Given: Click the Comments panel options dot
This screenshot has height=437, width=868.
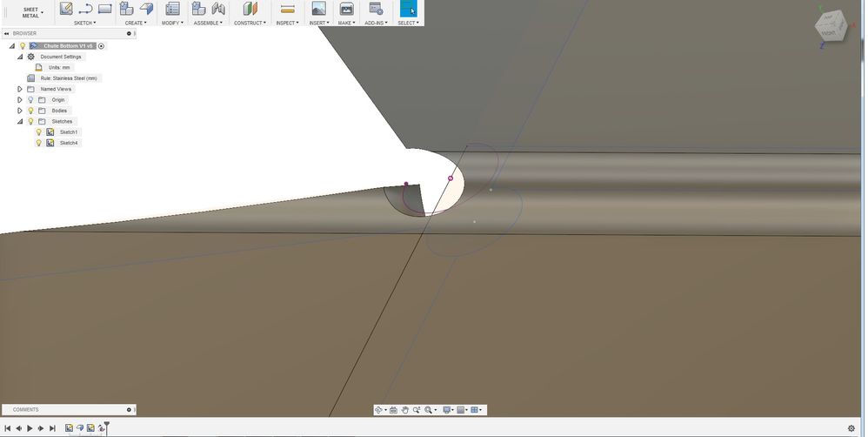Looking at the screenshot, I should [129, 410].
